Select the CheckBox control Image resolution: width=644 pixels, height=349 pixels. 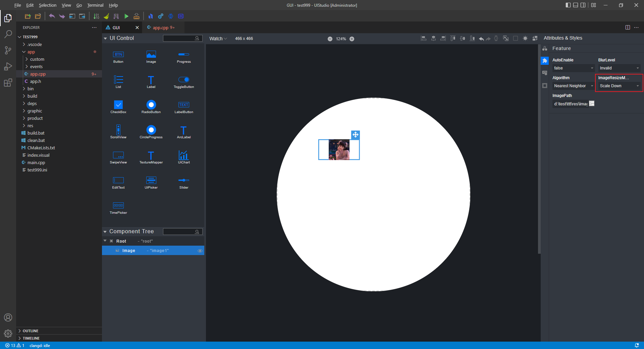click(118, 105)
